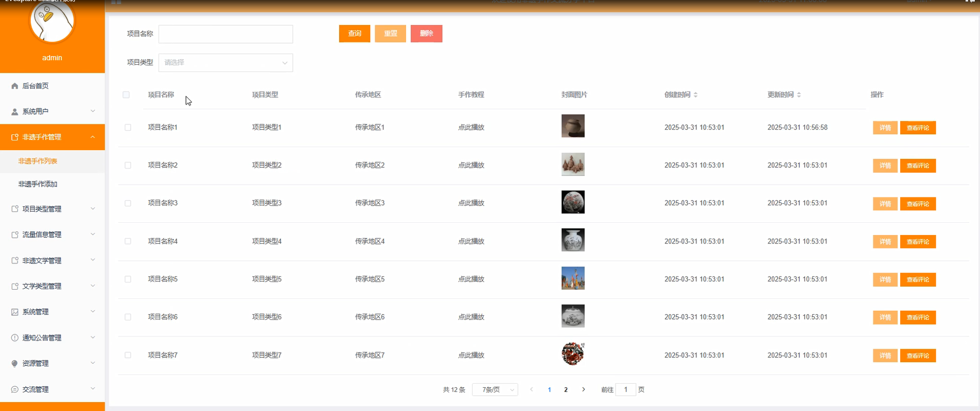Open the 通知公告管理 menu label
Screen dimensions: 980x411
(x=42, y=338)
